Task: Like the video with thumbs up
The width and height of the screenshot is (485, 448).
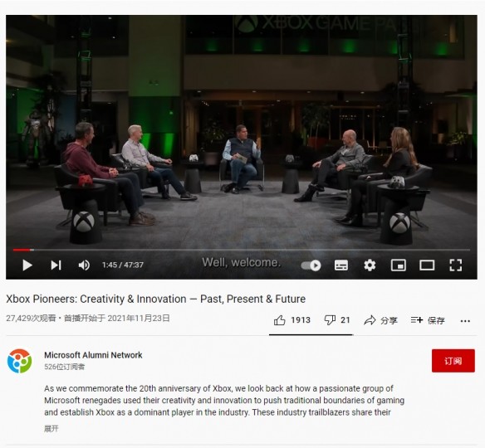Action: tap(292, 320)
